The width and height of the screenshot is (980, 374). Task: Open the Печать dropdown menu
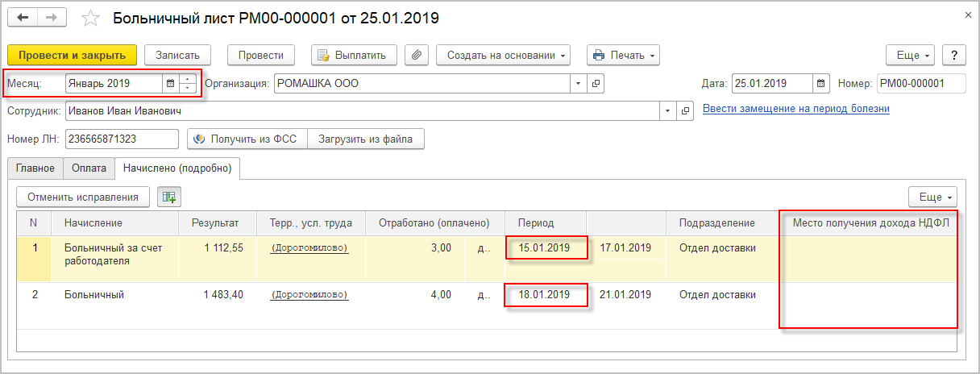[624, 55]
